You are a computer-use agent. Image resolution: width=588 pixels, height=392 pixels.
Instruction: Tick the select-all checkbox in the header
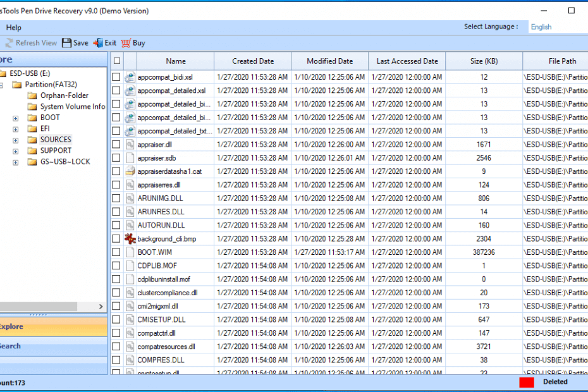tap(117, 61)
